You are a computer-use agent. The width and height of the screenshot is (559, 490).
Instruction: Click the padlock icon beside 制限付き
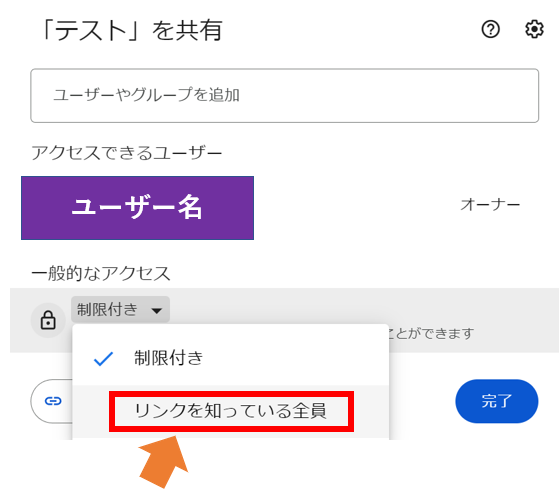pos(48,320)
